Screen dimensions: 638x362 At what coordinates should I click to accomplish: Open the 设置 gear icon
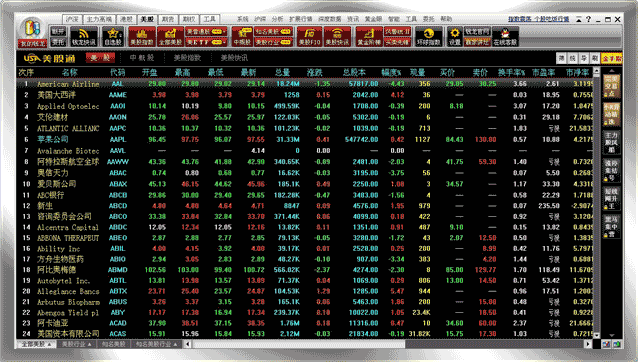tap(454, 36)
